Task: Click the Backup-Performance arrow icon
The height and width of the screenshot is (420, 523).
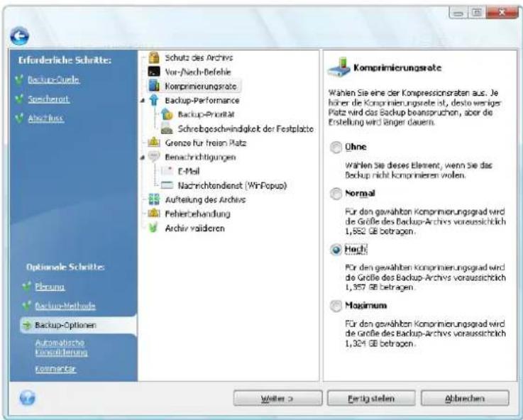Action: click(154, 100)
